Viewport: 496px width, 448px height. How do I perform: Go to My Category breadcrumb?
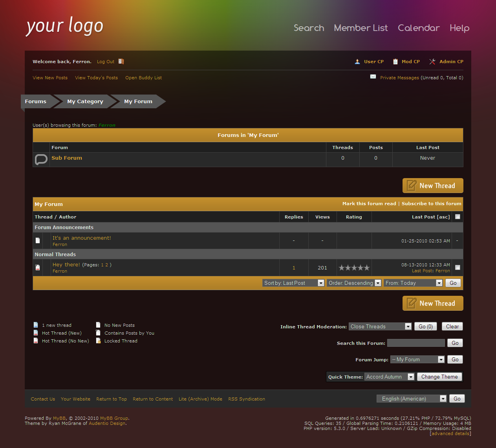(85, 101)
